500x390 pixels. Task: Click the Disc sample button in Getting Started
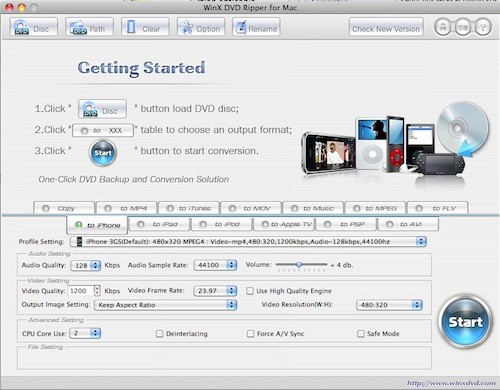(102, 109)
